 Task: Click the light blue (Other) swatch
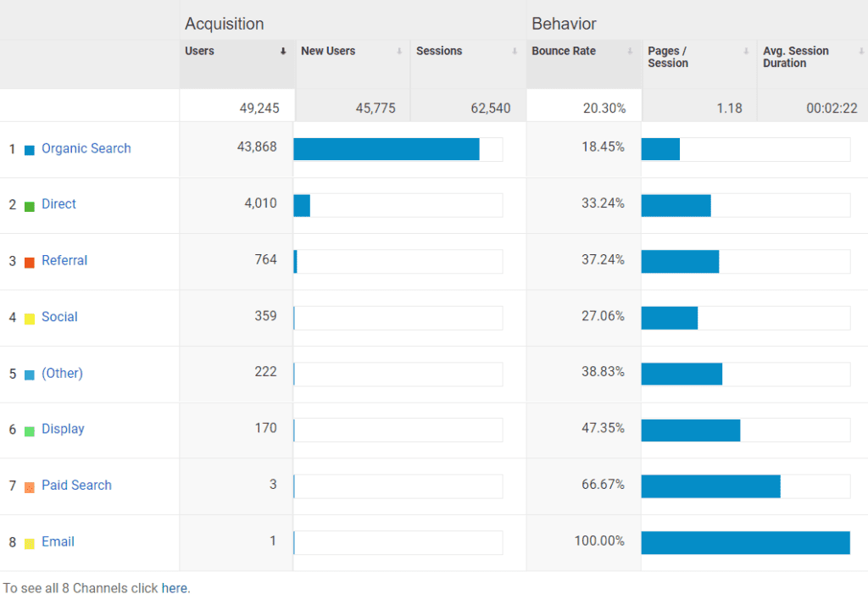pyautogui.click(x=30, y=375)
